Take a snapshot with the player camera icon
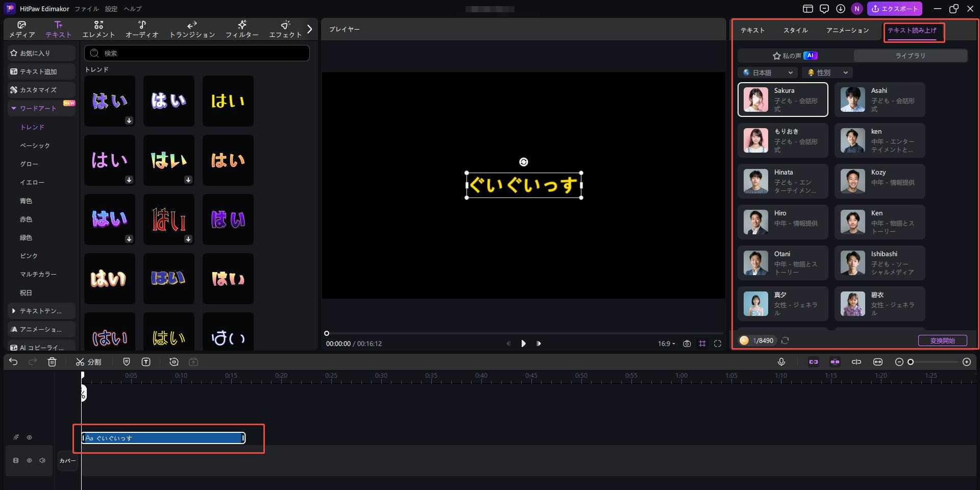This screenshot has height=490, width=980. pos(687,344)
